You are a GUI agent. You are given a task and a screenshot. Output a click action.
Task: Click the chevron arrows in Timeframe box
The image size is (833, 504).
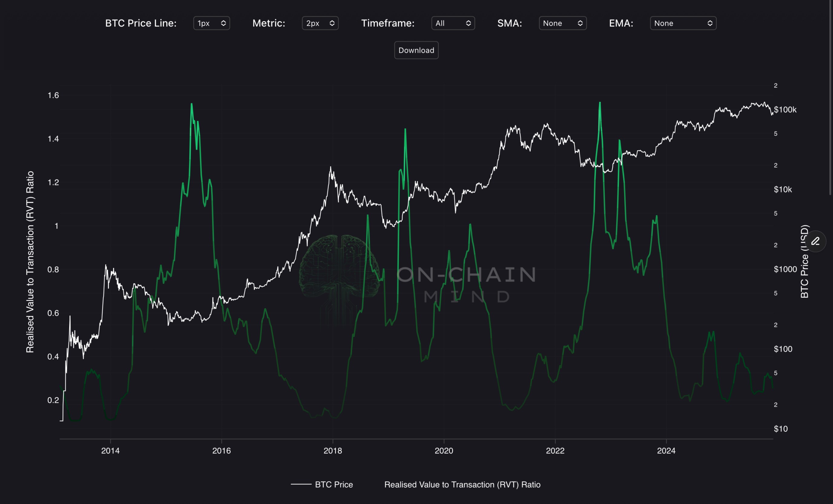[468, 23]
